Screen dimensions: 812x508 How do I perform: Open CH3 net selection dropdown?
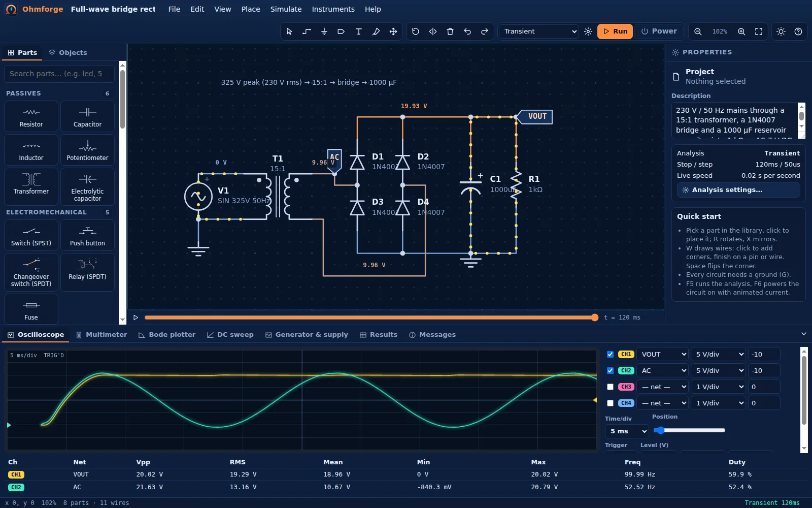pyautogui.click(x=663, y=387)
